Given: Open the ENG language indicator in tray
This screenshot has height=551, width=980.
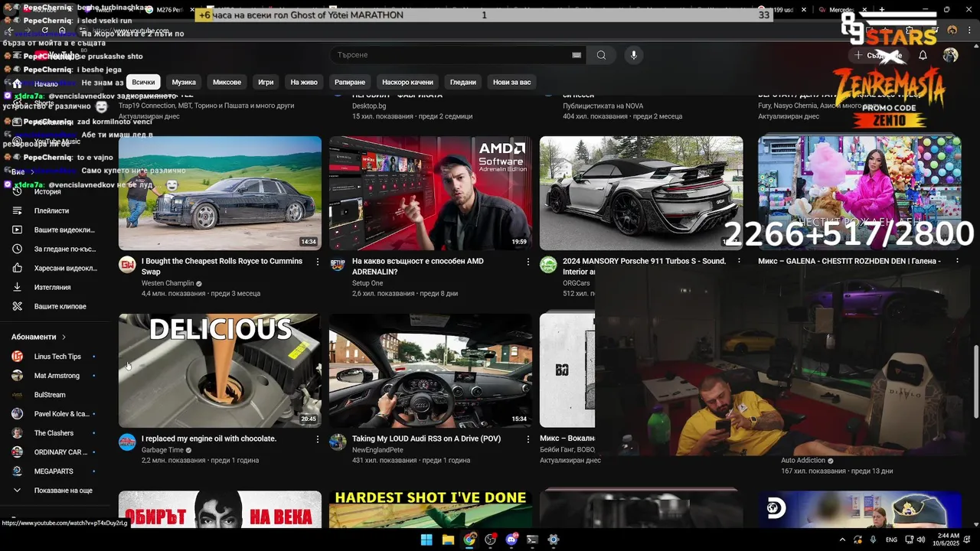Looking at the screenshot, I should 891,540.
